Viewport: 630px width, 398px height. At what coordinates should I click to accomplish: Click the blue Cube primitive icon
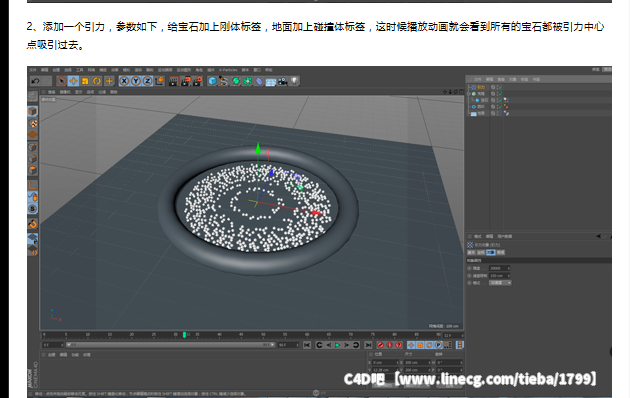point(212,81)
